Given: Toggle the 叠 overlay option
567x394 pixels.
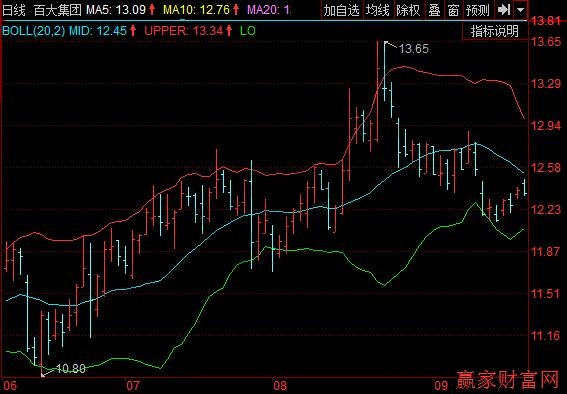Looking at the screenshot, I should [434, 10].
